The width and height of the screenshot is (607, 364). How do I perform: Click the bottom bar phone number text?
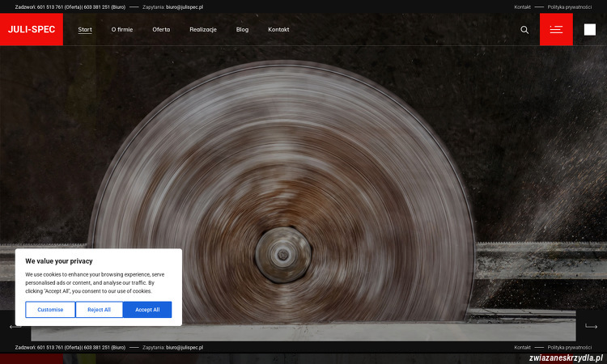[70, 347]
